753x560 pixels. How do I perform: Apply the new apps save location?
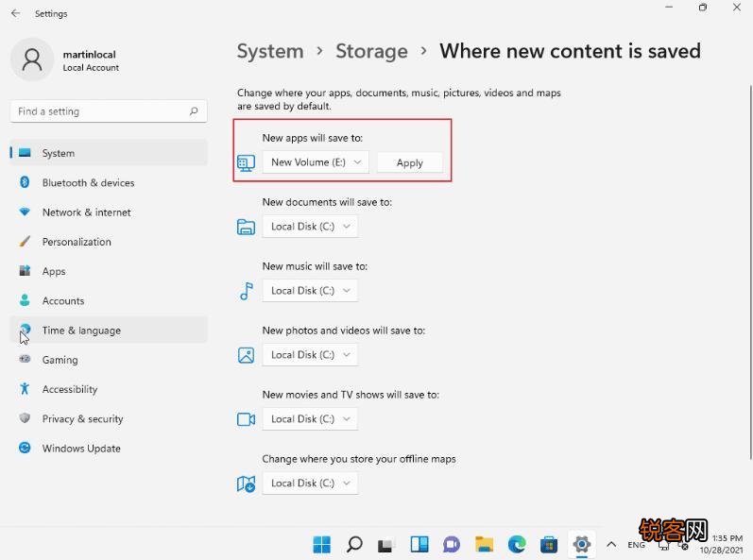410,162
